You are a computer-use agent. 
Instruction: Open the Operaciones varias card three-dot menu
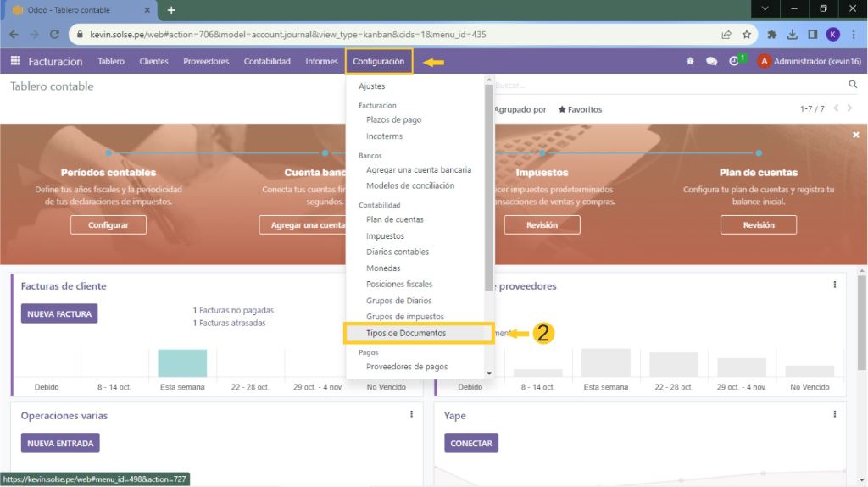point(412,414)
